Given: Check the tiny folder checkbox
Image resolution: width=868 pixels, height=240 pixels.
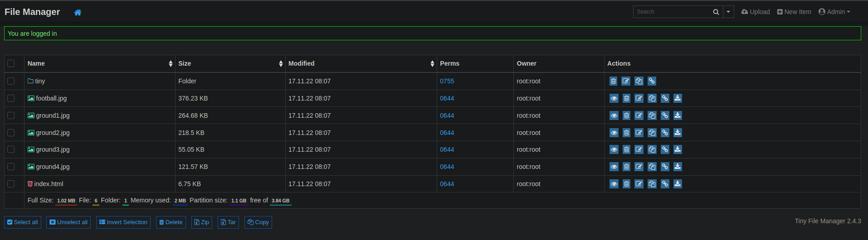Looking at the screenshot, I should click(x=11, y=81).
